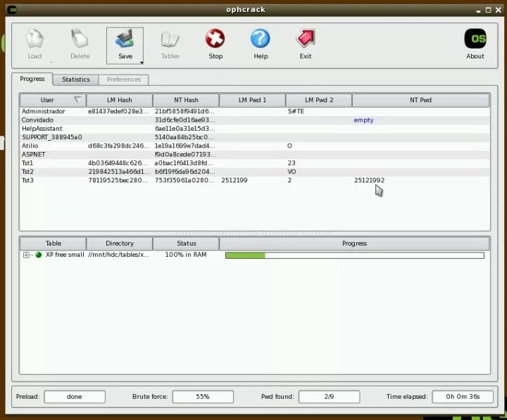The width and height of the screenshot is (507, 420).
Task: Select the Tst2 user row
Action: pos(255,172)
